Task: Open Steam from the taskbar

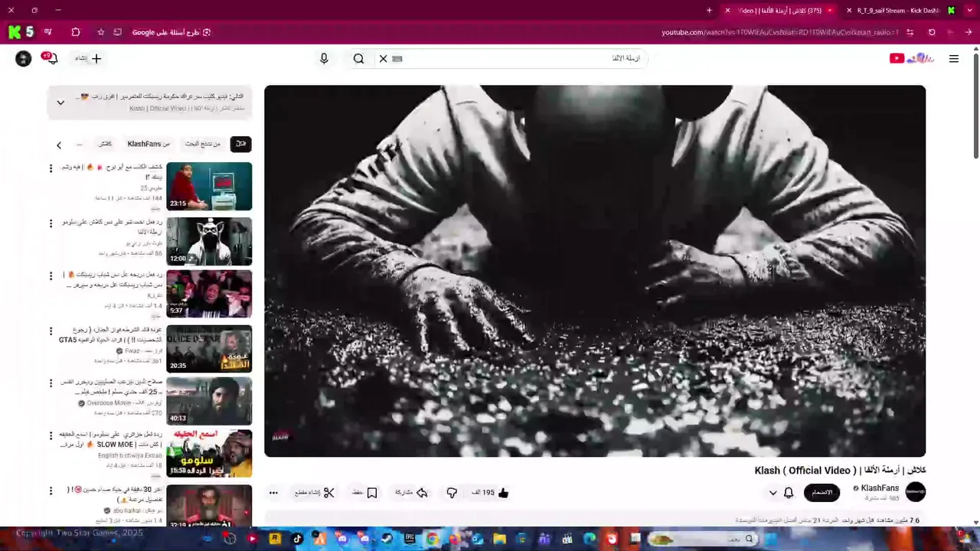Action: click(387, 539)
